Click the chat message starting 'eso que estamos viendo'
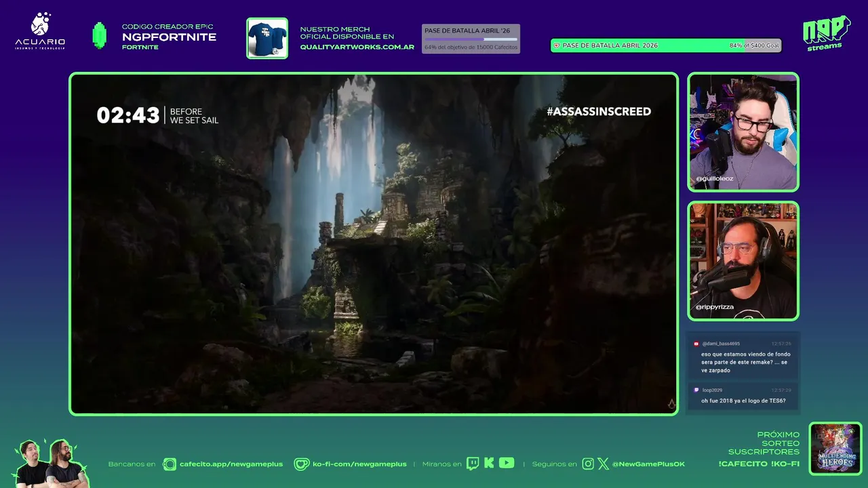Image resolution: width=868 pixels, height=488 pixels. click(746, 363)
